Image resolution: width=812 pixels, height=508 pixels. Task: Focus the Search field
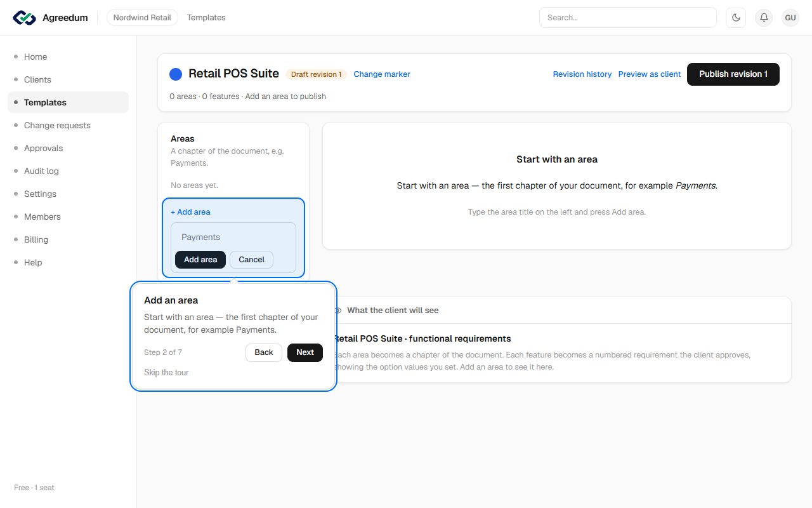click(627, 18)
